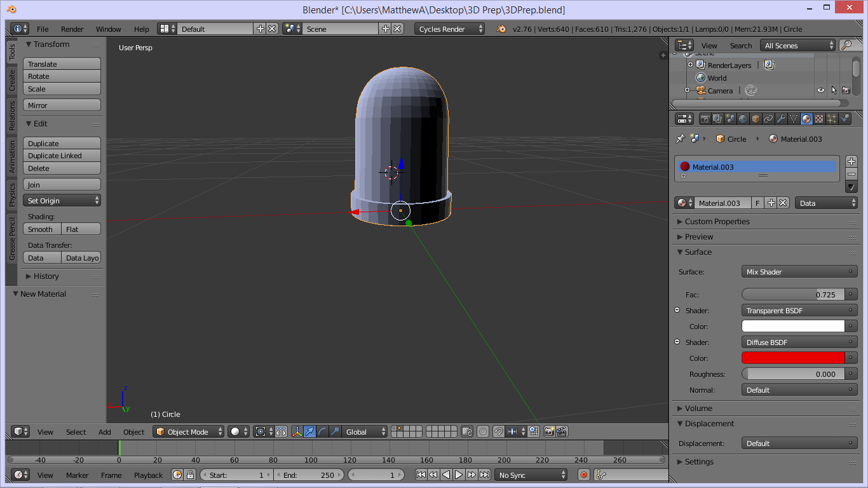The width and height of the screenshot is (868, 488).
Task: Click the OpenGL render animation clapper icon
Action: point(562,431)
